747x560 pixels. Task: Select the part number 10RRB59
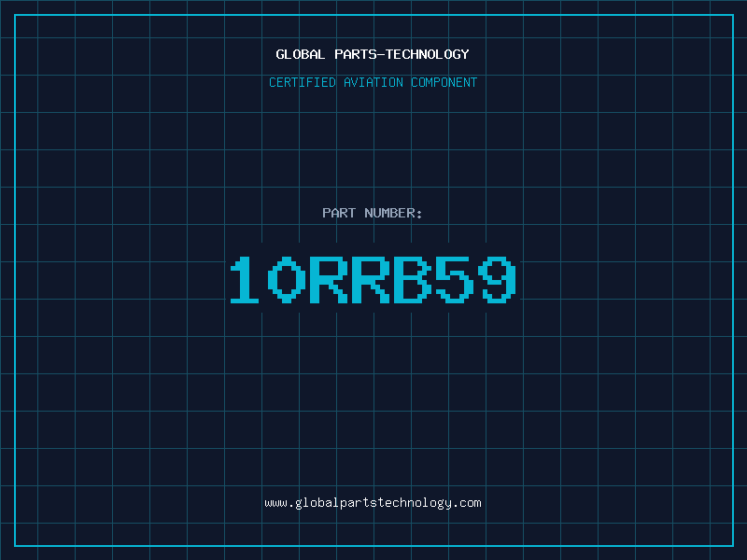point(373,279)
